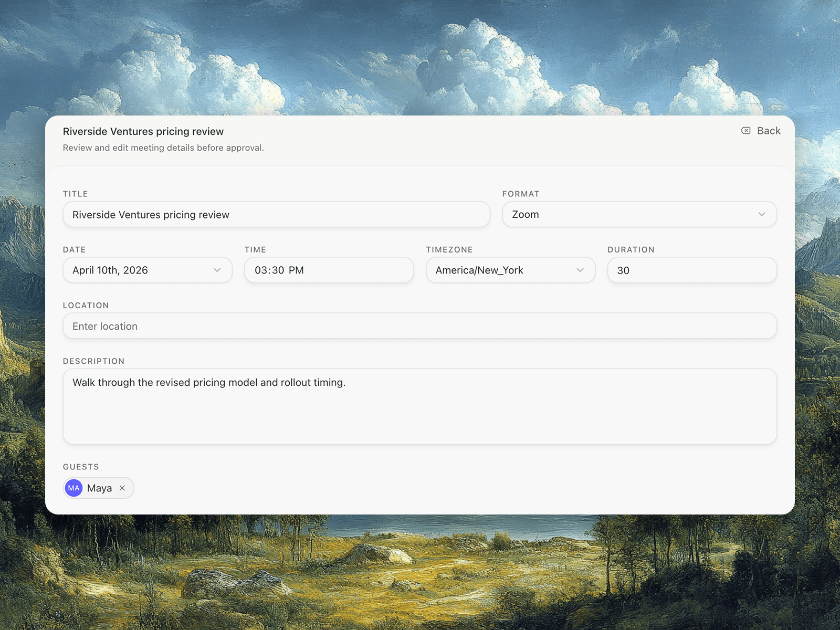840x630 pixels.
Task: Click the "Riverside Ventures pricing review" header title
Action: pos(143,131)
